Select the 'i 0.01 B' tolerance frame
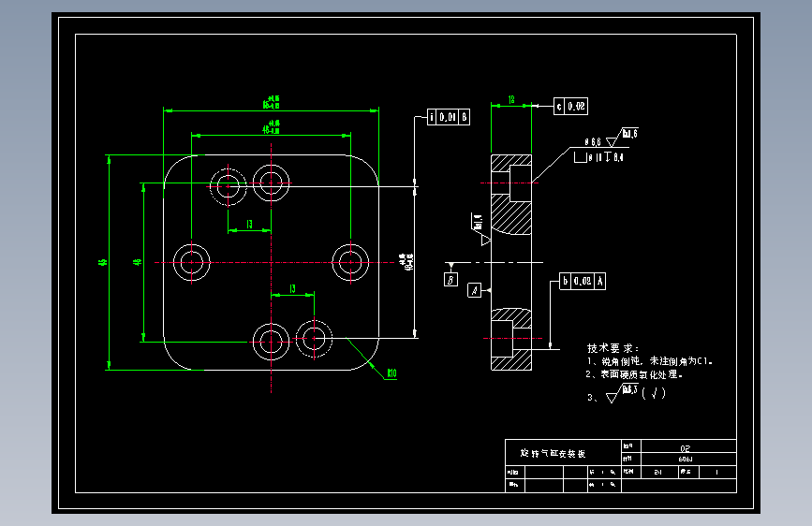This screenshot has width=812, height=526. 449,117
